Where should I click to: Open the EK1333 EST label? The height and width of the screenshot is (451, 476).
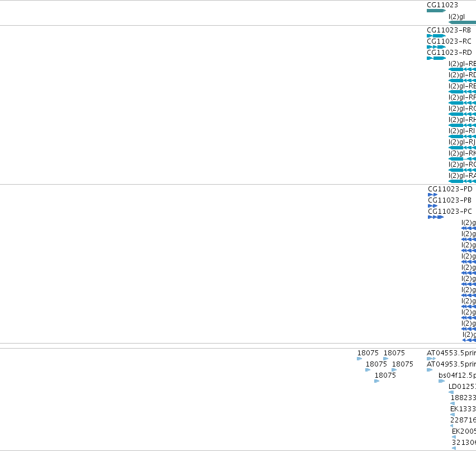[x=463, y=409]
